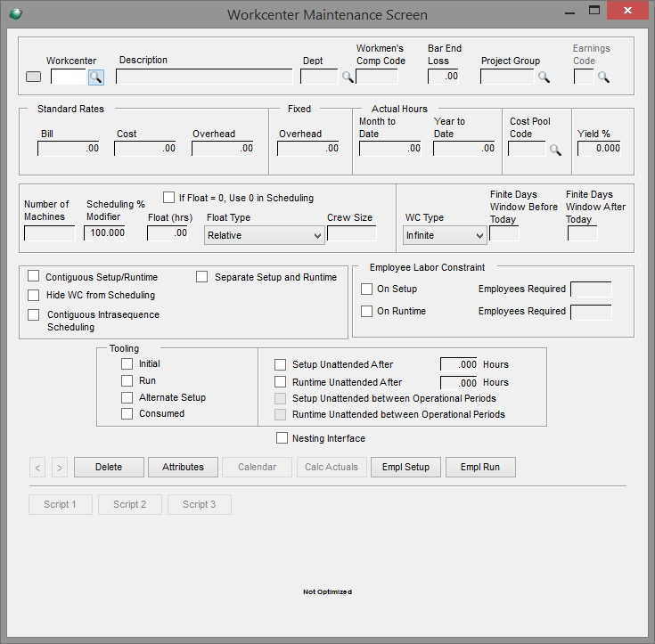Click Runtime Unattended After hours field
The width and height of the screenshot is (655, 644).
coord(459,382)
